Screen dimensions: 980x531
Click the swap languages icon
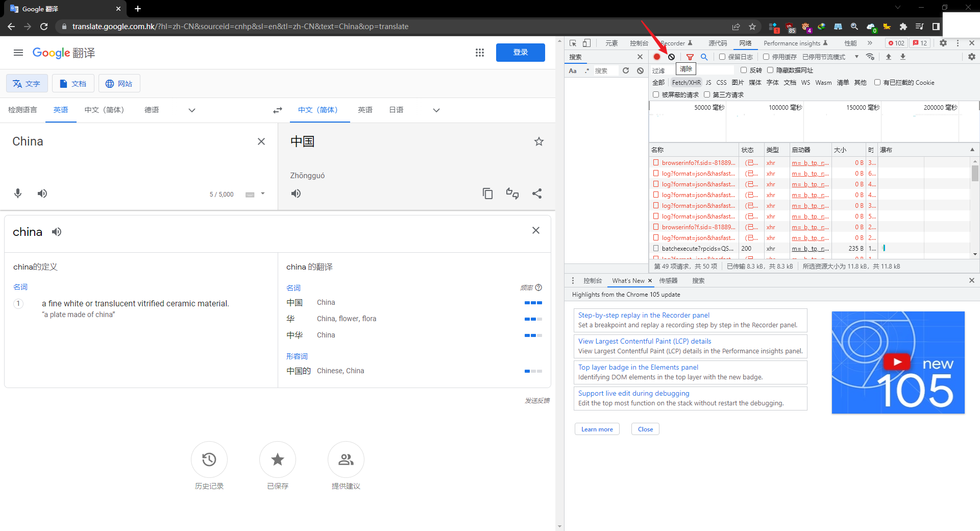point(278,110)
